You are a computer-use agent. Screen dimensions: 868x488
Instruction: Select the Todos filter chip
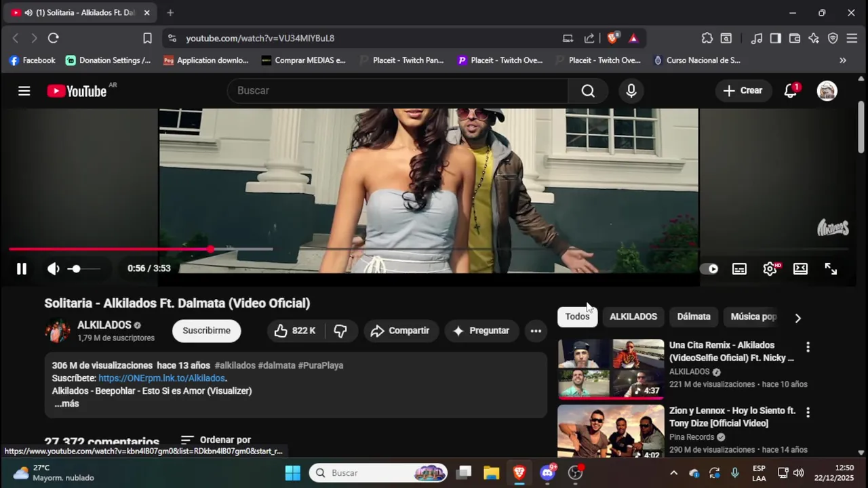577,317
